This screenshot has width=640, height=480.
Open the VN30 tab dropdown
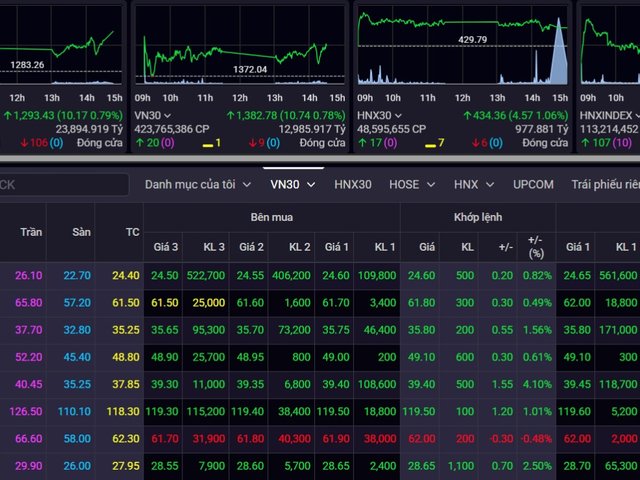click(x=293, y=185)
